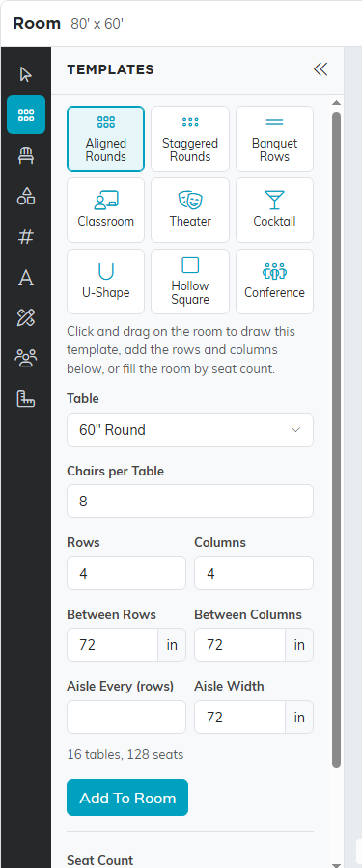Select the measuring ruler tool
Viewport: 362px width, 868px height.
pyautogui.click(x=25, y=398)
